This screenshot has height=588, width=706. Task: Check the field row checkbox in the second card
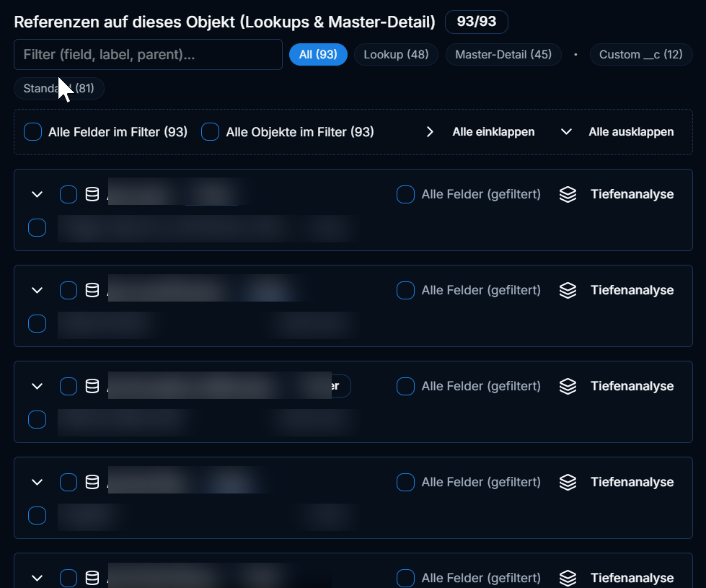pos(37,324)
